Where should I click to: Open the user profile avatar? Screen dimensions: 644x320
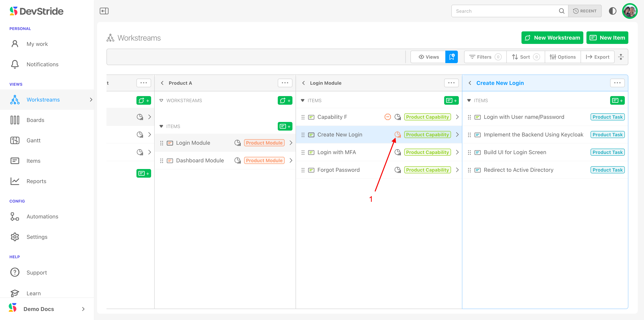tap(630, 11)
